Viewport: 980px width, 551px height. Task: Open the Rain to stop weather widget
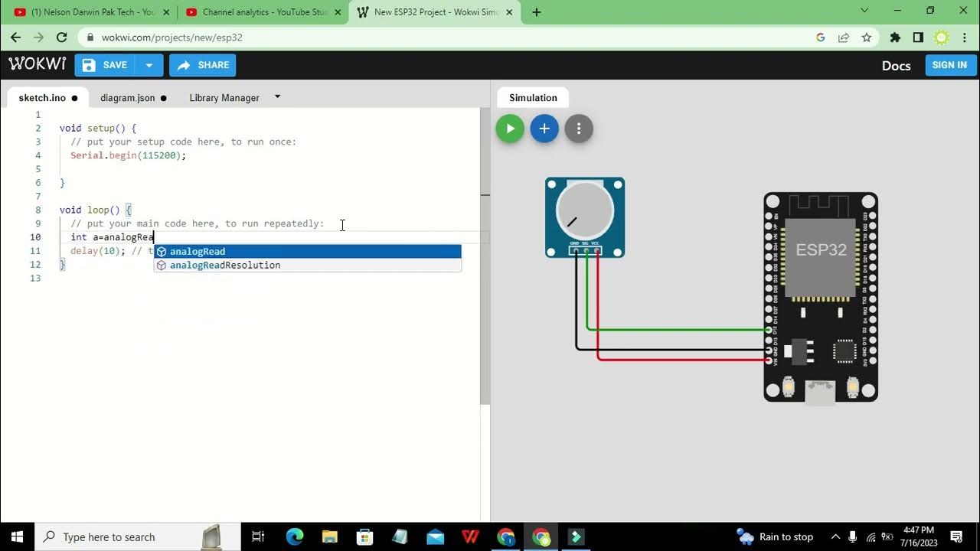tap(775, 536)
